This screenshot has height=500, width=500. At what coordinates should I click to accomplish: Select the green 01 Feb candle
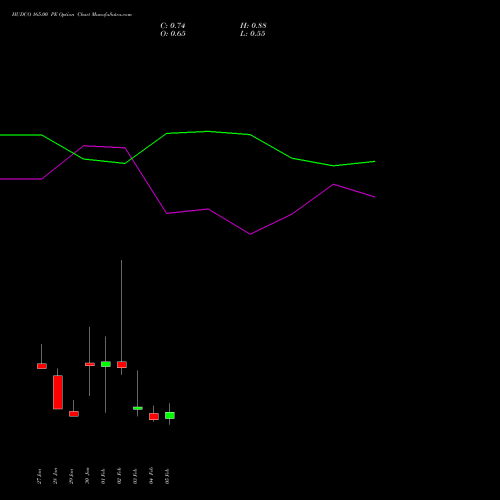coord(106,364)
